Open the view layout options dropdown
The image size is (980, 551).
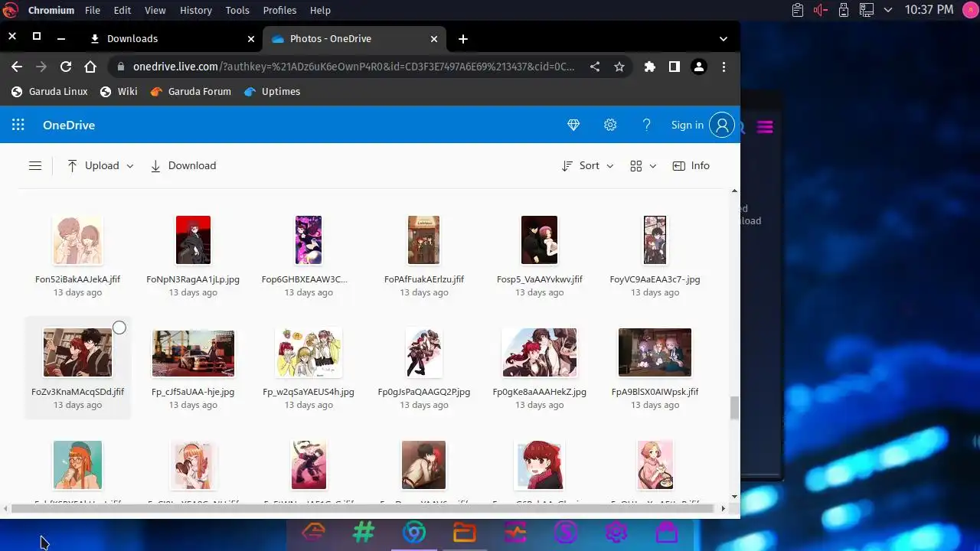643,166
